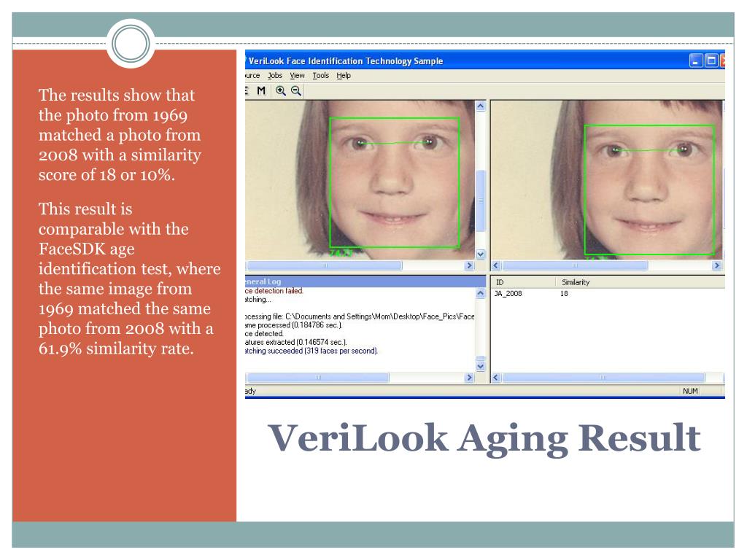Click log panel's scroll up arrow

[480, 293]
